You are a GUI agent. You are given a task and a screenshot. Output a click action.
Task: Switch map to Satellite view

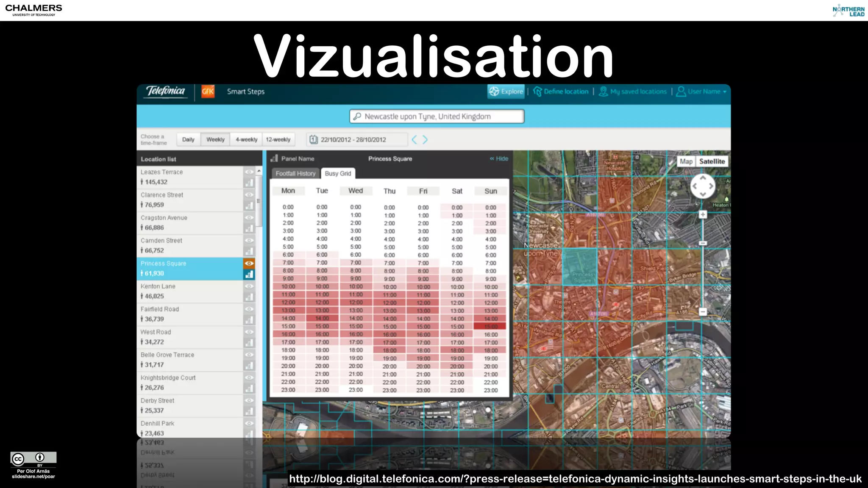(712, 161)
